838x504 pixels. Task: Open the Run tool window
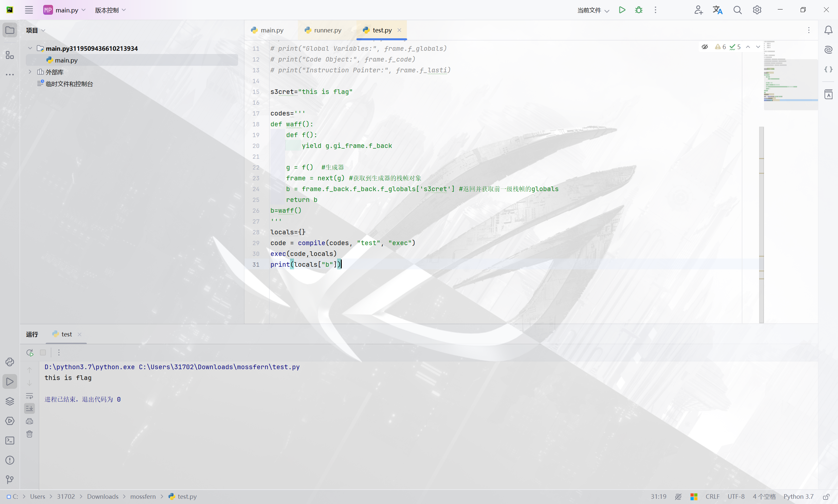pos(10,381)
